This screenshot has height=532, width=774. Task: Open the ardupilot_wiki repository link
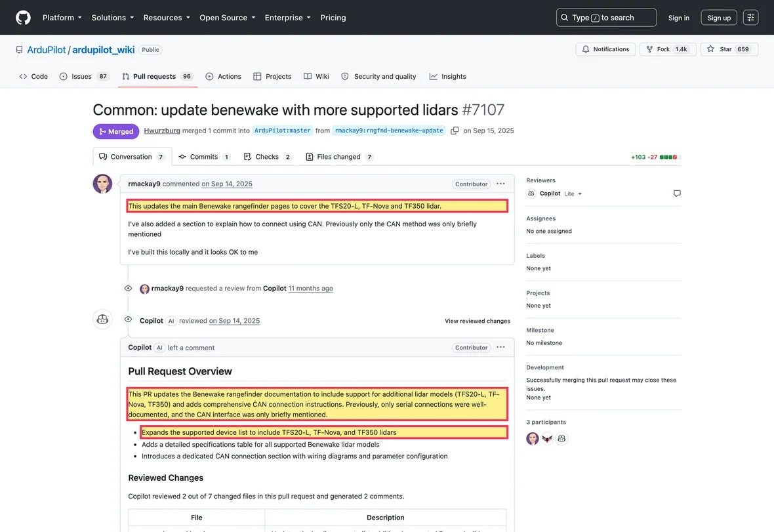(104, 50)
